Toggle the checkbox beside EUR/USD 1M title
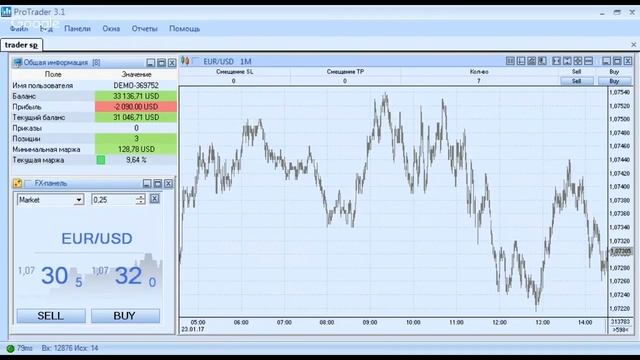 tap(196, 61)
